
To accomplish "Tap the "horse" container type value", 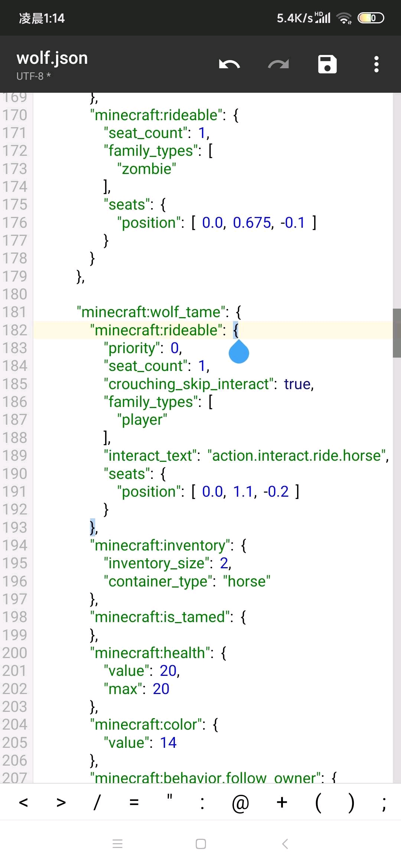I will point(247,581).
